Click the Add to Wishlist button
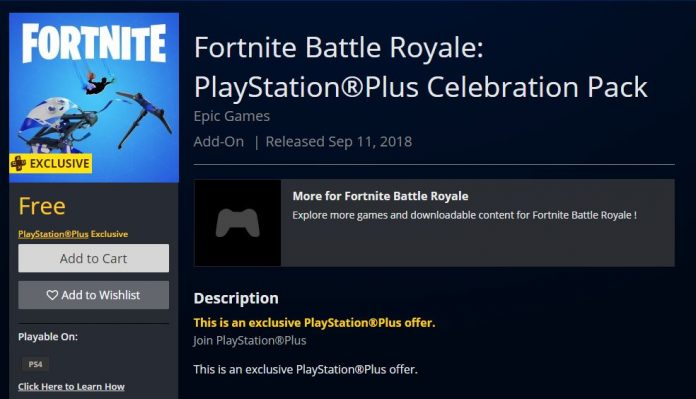 93,295
